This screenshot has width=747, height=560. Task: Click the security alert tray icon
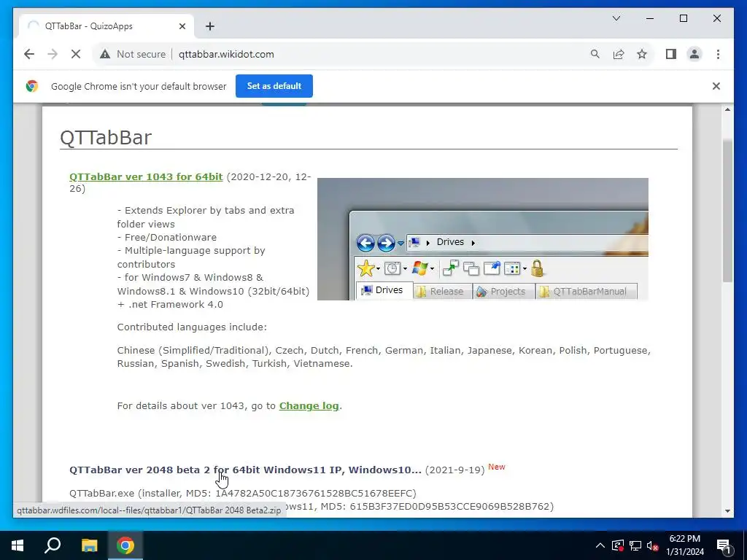point(617,545)
